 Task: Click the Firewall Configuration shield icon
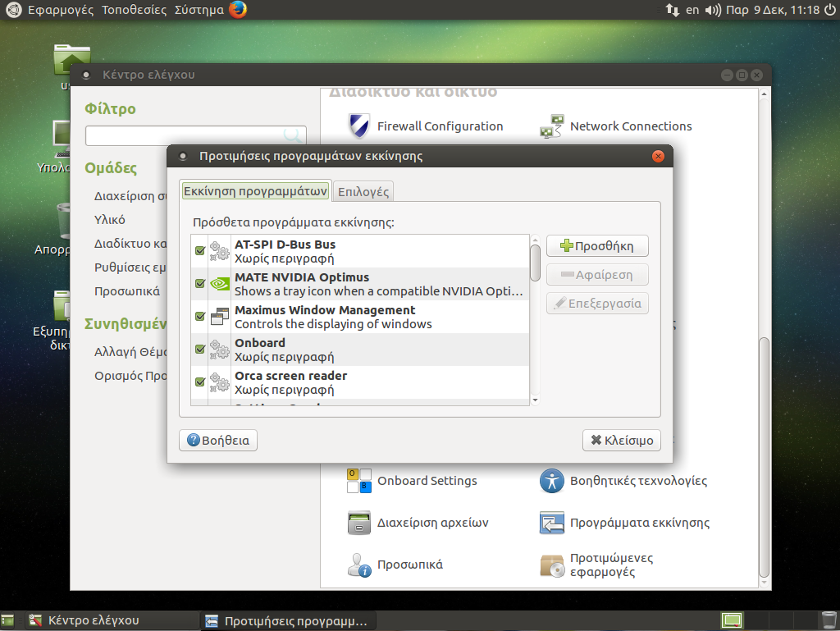(x=358, y=126)
